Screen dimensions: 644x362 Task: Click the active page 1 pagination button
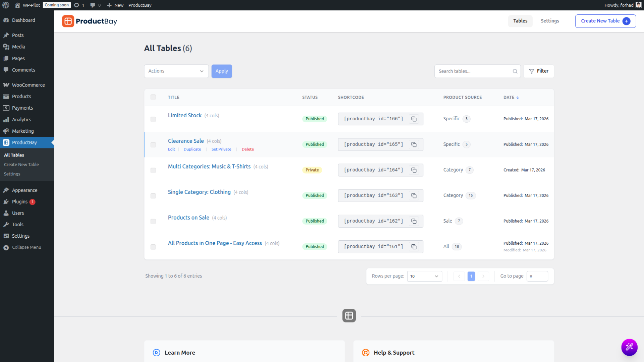pos(471,276)
